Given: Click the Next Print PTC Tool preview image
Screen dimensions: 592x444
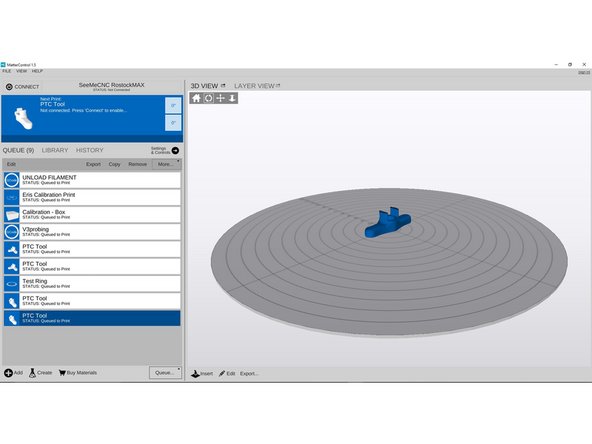Looking at the screenshot, I should pyautogui.click(x=23, y=119).
